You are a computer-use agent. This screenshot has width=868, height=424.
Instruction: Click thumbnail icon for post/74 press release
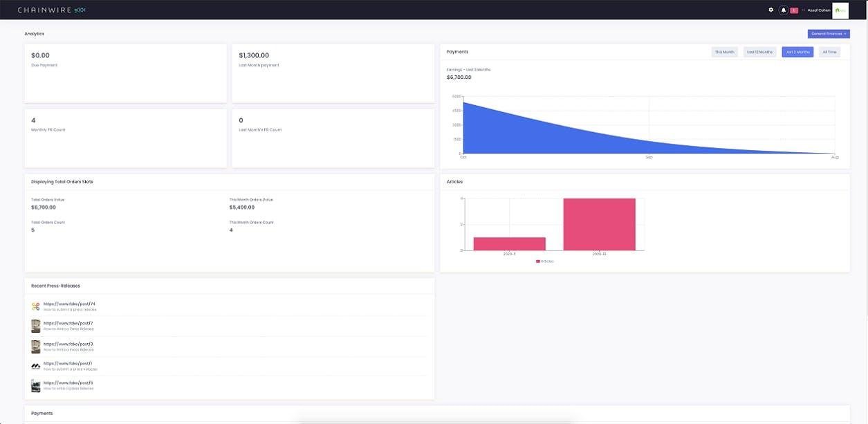click(x=36, y=306)
